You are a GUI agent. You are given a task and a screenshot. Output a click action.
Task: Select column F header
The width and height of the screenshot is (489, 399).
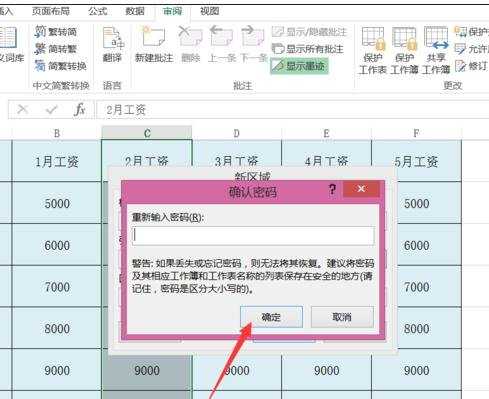[x=416, y=133]
